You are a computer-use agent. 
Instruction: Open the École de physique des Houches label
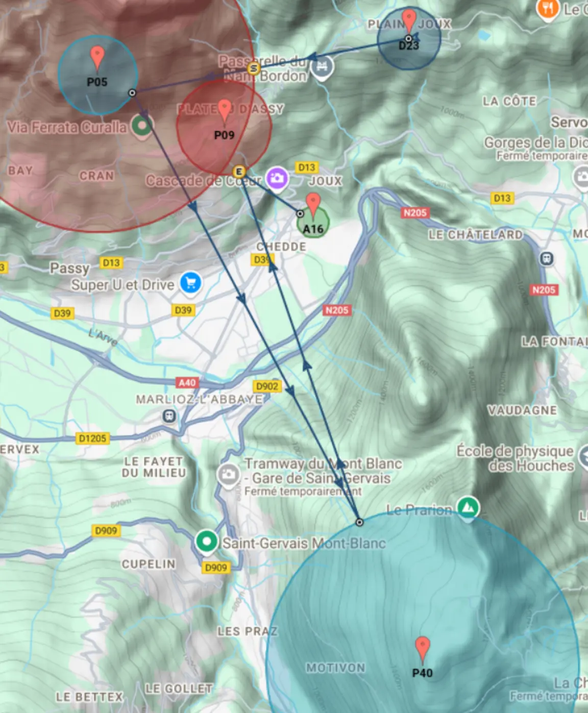pos(516,458)
